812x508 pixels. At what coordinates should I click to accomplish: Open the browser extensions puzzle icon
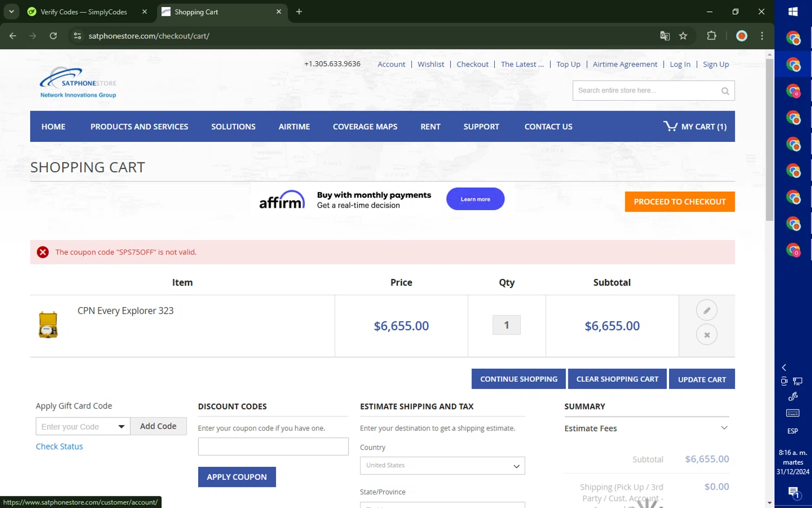(x=711, y=36)
